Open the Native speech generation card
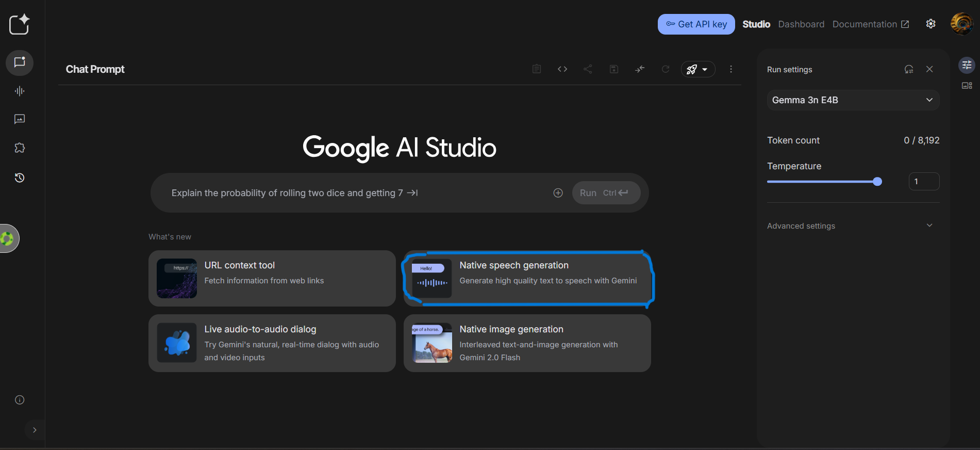The image size is (980, 450). [x=527, y=279]
